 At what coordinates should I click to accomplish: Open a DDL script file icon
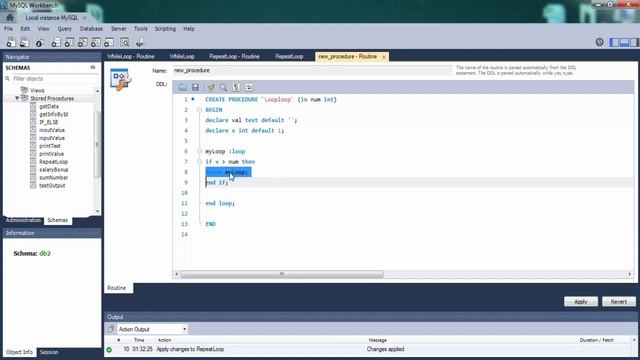(182, 87)
